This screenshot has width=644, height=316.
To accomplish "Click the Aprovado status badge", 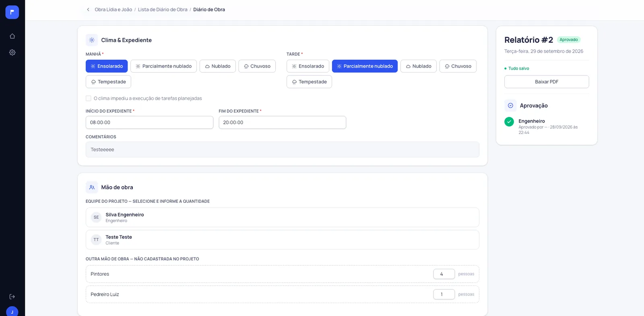I will [x=569, y=39].
